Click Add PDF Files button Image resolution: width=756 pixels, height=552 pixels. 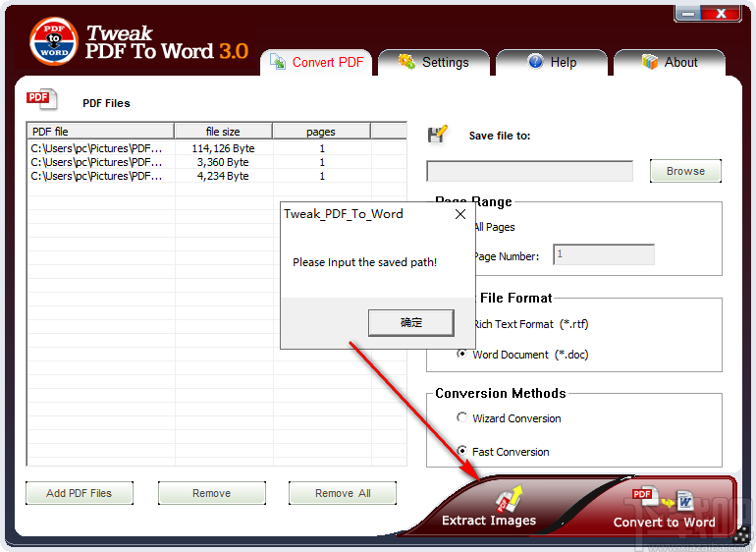(80, 493)
